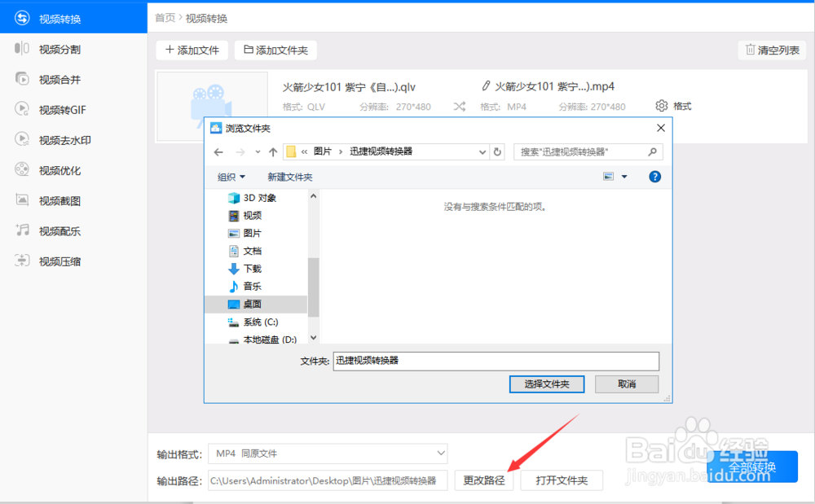Click the video thumbnail placeholder
815x504 pixels.
point(213,107)
